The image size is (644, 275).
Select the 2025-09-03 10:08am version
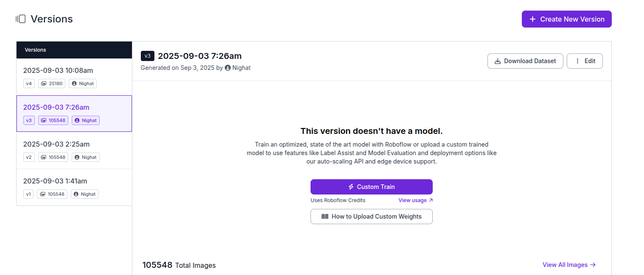(58, 70)
